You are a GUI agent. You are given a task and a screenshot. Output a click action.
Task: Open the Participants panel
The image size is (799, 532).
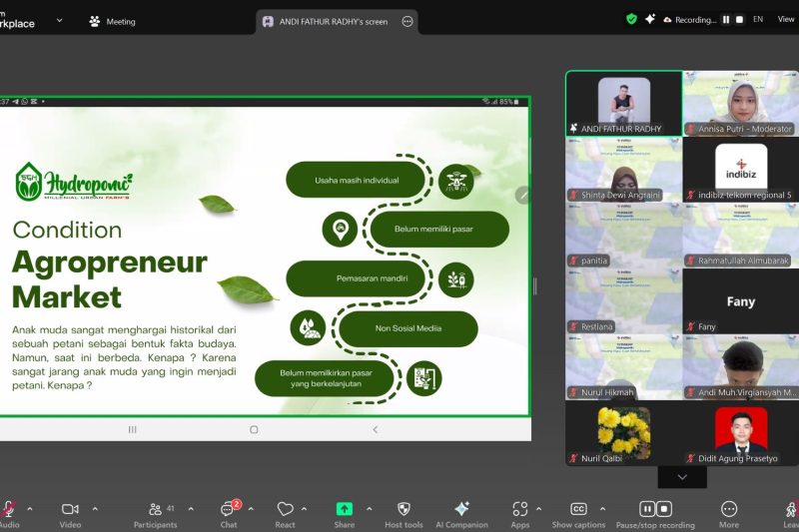tap(156, 514)
